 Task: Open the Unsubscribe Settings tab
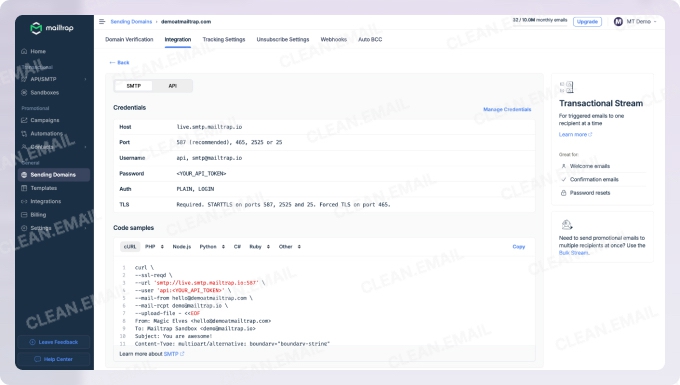tap(283, 39)
